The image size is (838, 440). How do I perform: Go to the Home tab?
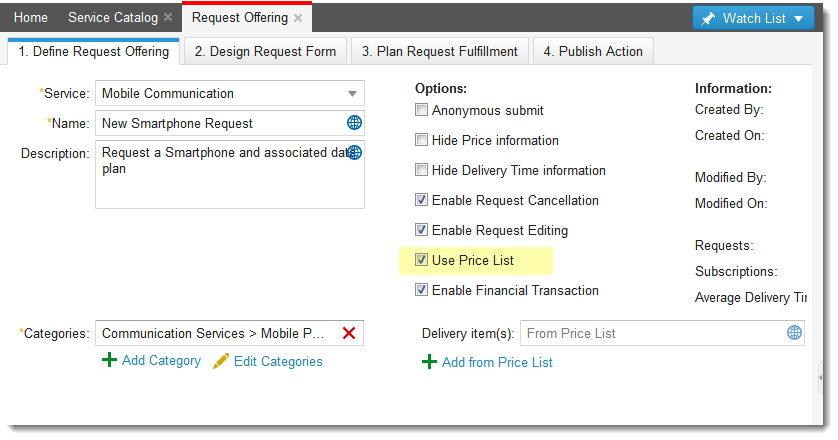[31, 18]
